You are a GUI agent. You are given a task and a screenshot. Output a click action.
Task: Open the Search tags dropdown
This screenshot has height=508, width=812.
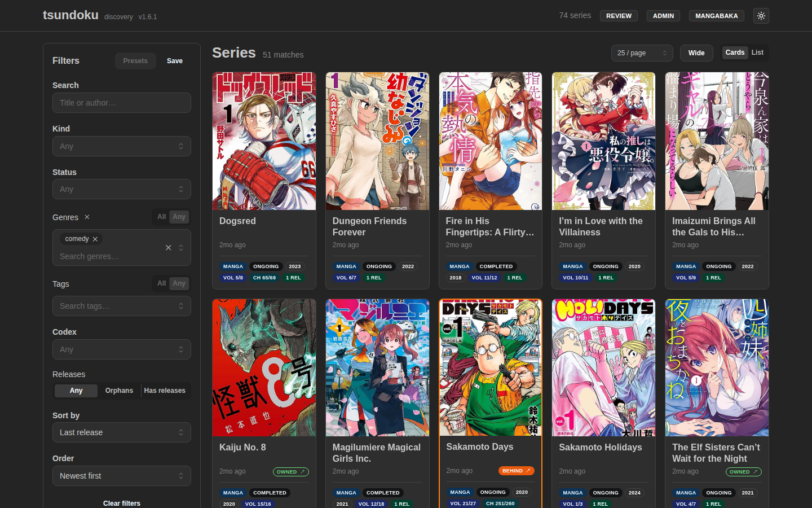[x=122, y=306]
